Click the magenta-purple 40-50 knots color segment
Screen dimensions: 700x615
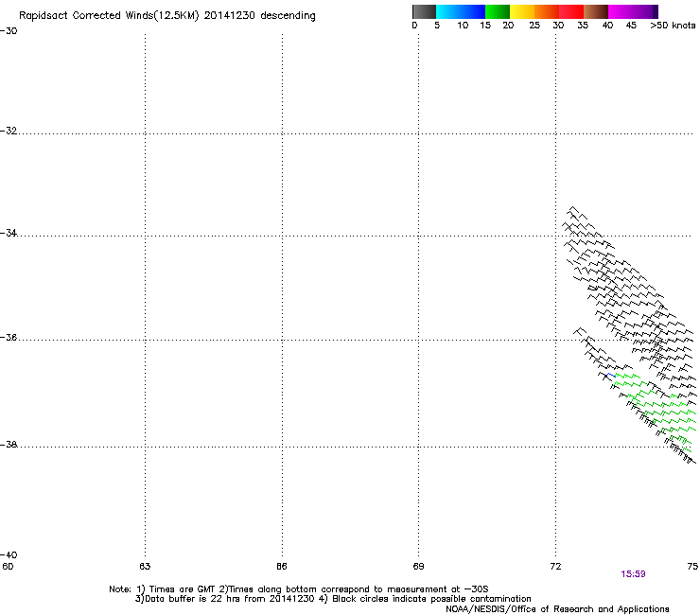(x=633, y=11)
